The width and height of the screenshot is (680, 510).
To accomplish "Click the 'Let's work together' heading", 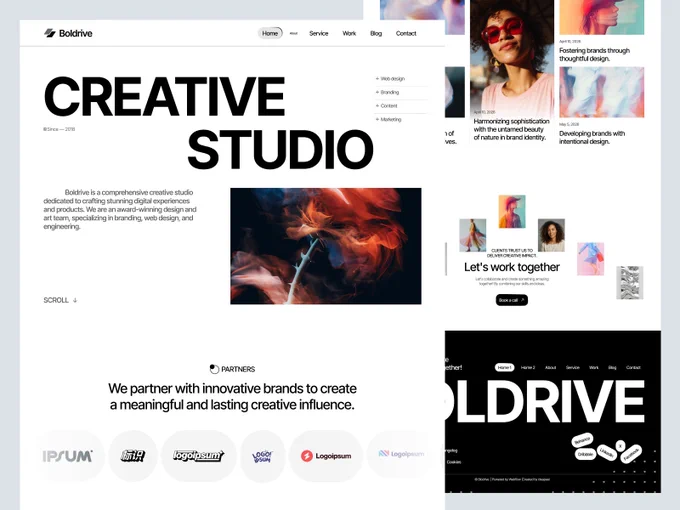I will (512, 267).
